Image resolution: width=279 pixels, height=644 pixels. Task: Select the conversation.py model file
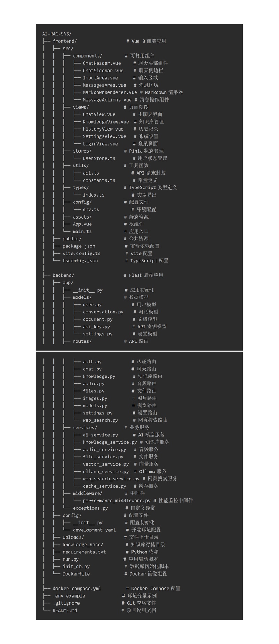tap(103, 312)
